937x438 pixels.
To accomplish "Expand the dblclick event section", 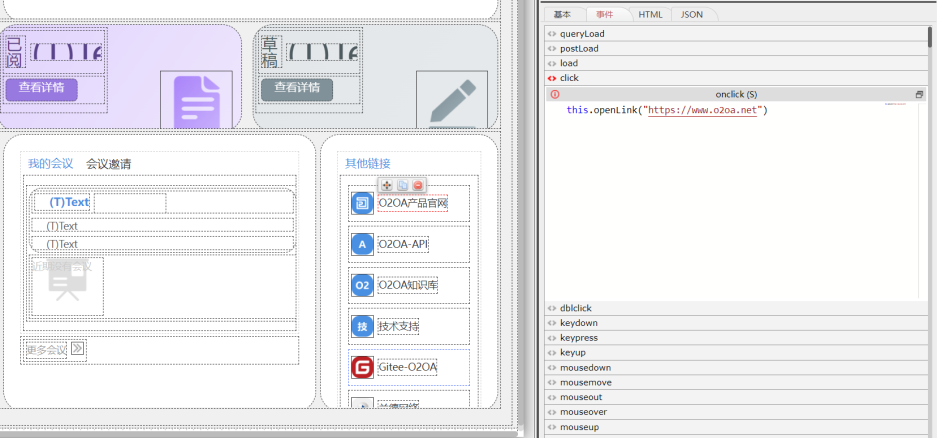I will [x=575, y=308].
